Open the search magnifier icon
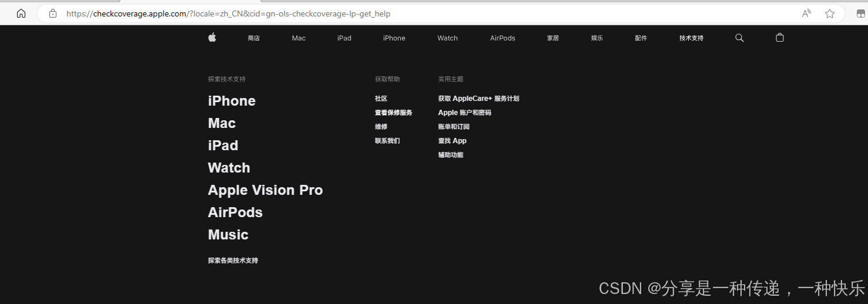Image resolution: width=868 pixels, height=304 pixels. (x=739, y=38)
